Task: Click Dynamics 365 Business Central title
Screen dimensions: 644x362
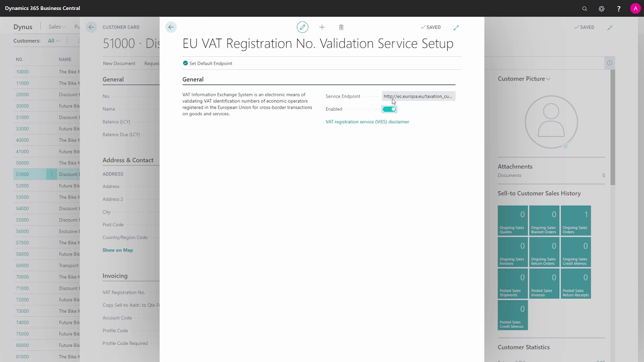Action: click(42, 9)
